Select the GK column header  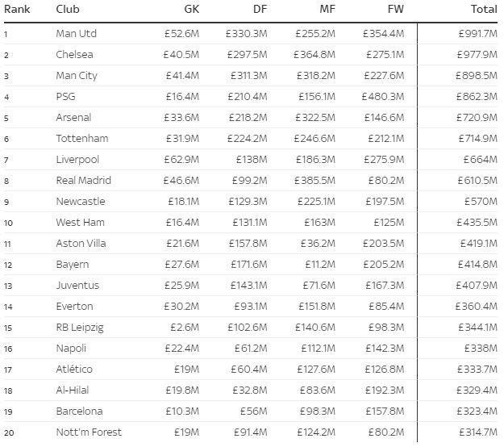[192, 9]
